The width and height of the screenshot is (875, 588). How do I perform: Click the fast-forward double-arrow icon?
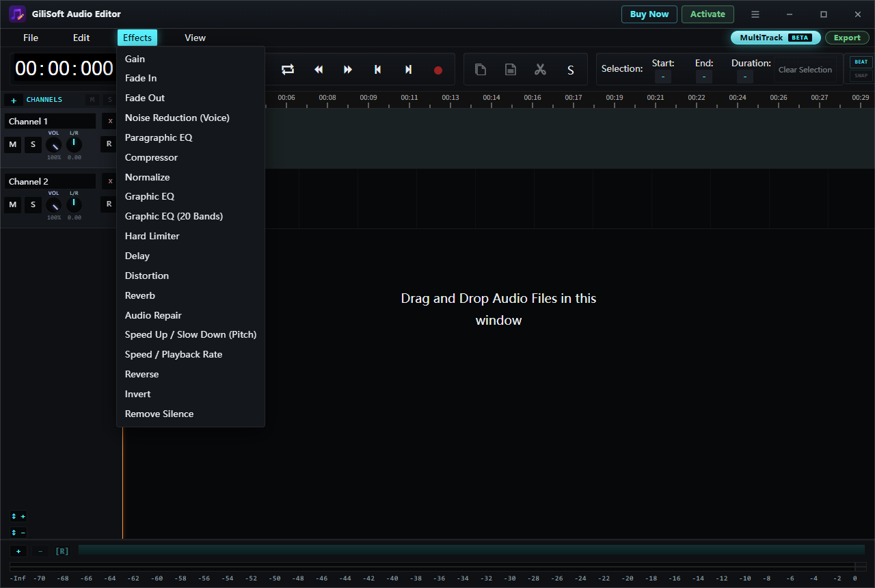pyautogui.click(x=348, y=69)
